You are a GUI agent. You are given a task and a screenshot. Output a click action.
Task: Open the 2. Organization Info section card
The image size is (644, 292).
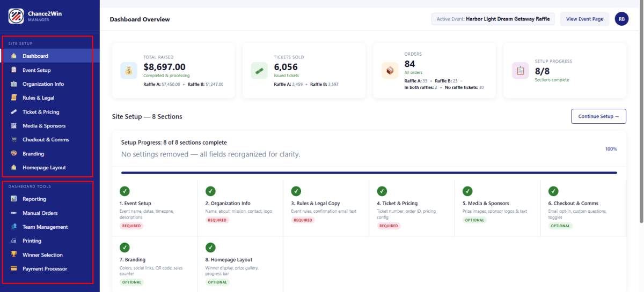click(240, 207)
